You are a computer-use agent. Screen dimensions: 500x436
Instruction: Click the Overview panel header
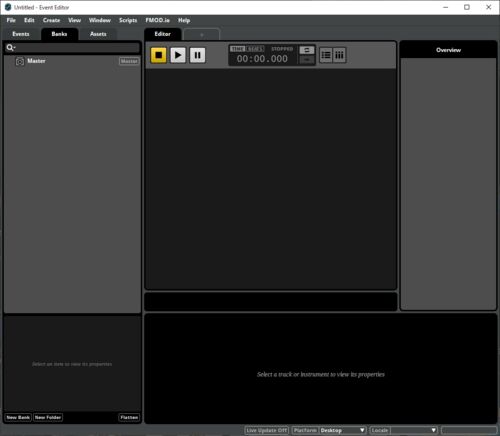pos(448,50)
